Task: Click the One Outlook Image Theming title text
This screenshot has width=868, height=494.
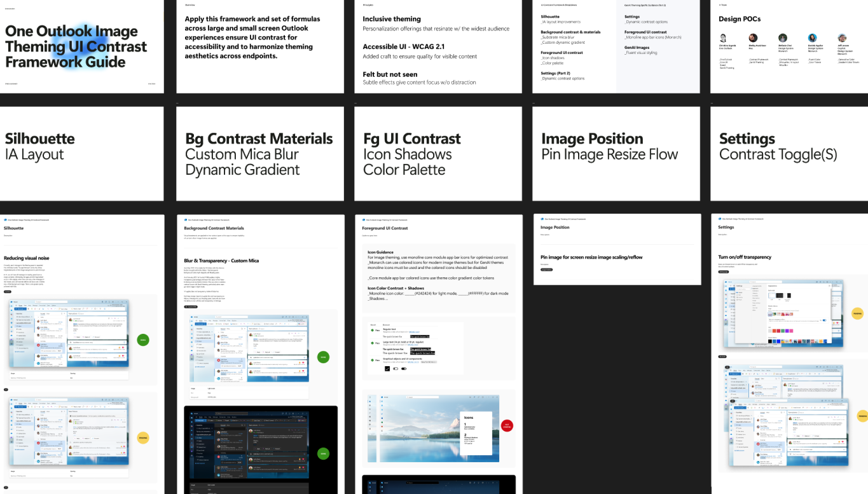Action: (x=76, y=46)
